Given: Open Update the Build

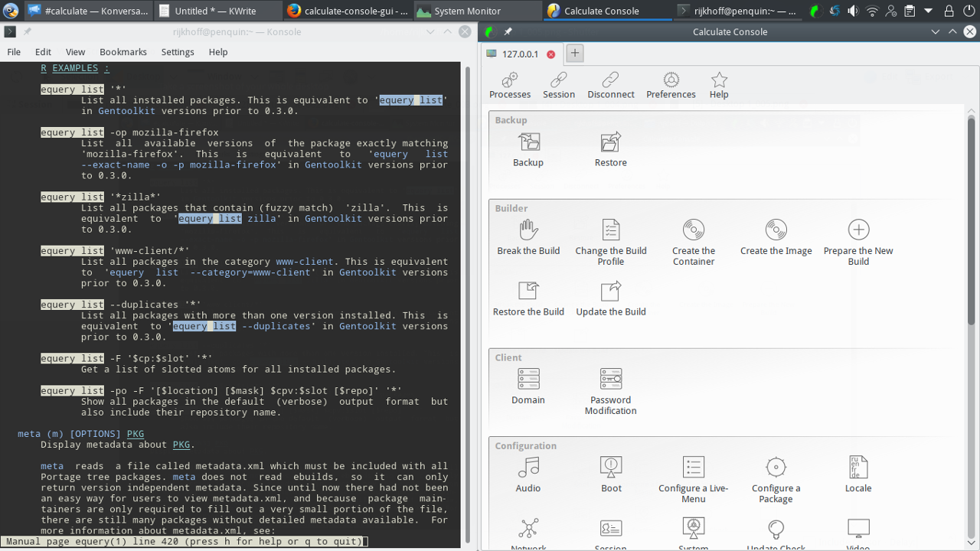Looking at the screenshot, I should [x=611, y=298].
